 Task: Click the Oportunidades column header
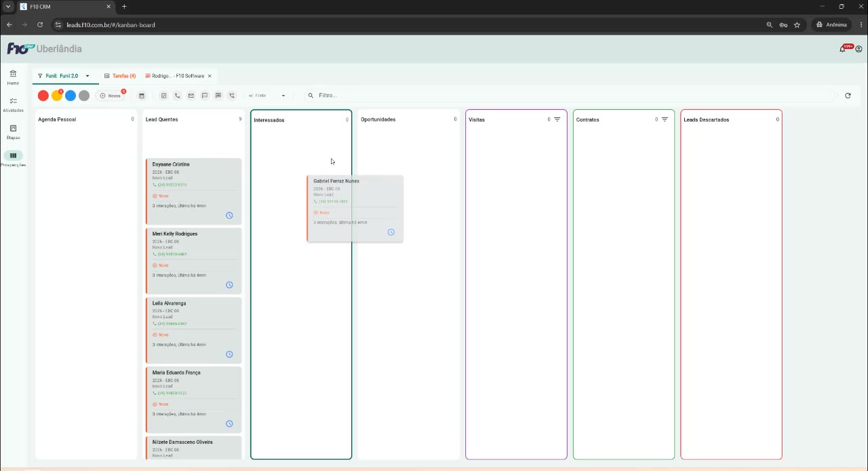pyautogui.click(x=378, y=119)
